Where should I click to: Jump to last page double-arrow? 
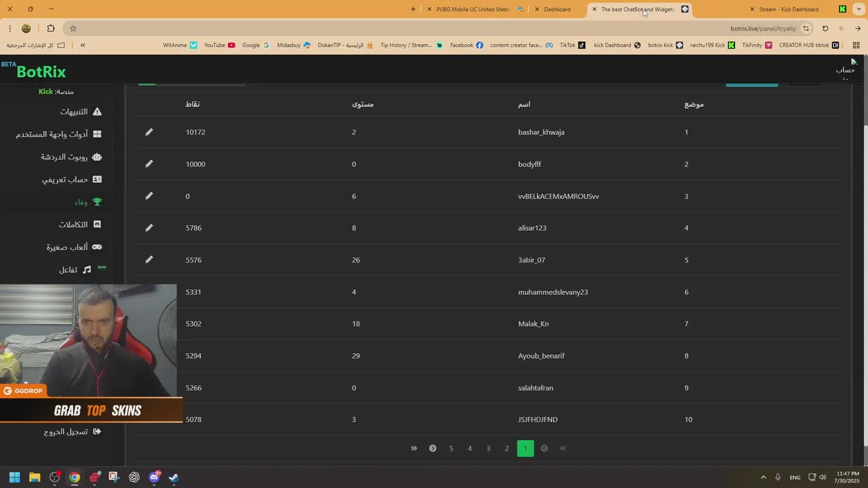(x=414, y=449)
